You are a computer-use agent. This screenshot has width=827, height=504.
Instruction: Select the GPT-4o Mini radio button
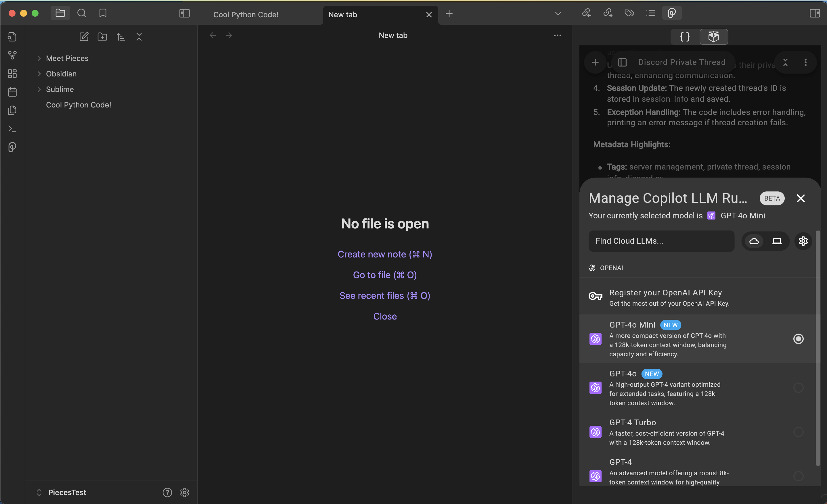coord(798,339)
